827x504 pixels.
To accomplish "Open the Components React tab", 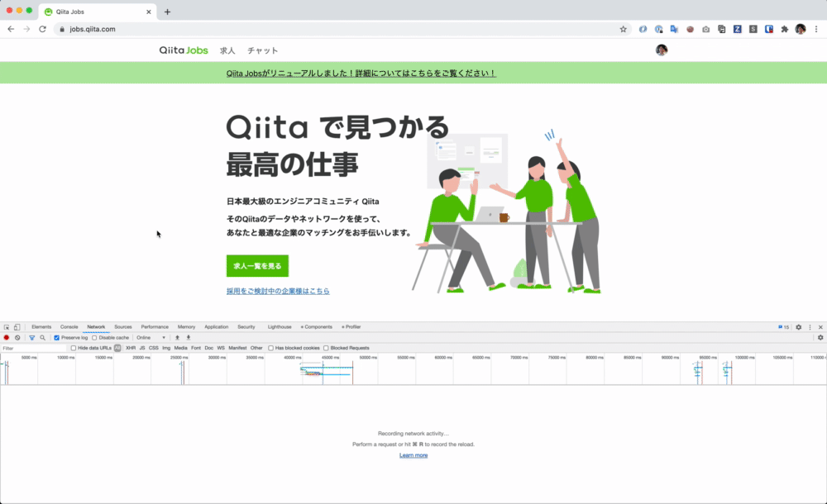I will [317, 327].
